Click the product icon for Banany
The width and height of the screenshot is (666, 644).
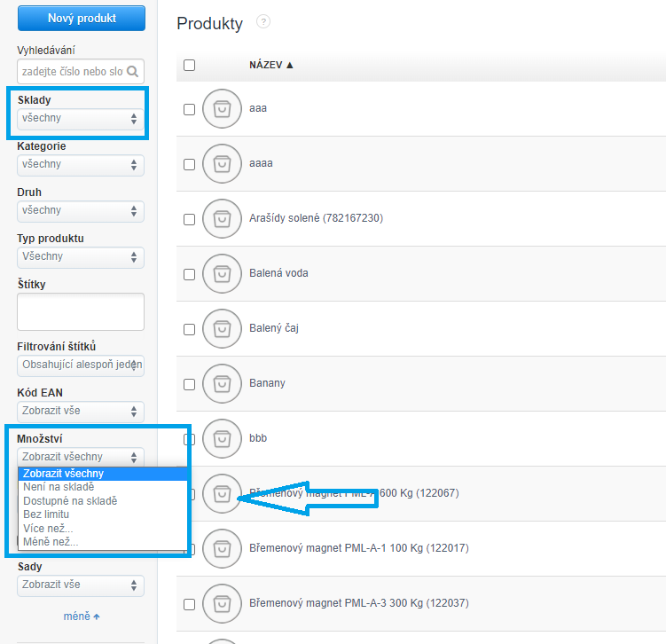tap(222, 383)
